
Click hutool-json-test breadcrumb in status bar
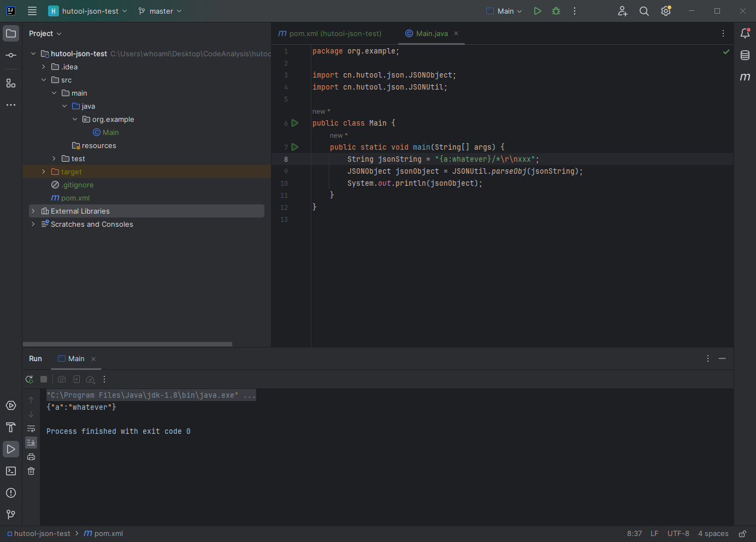tap(39, 534)
